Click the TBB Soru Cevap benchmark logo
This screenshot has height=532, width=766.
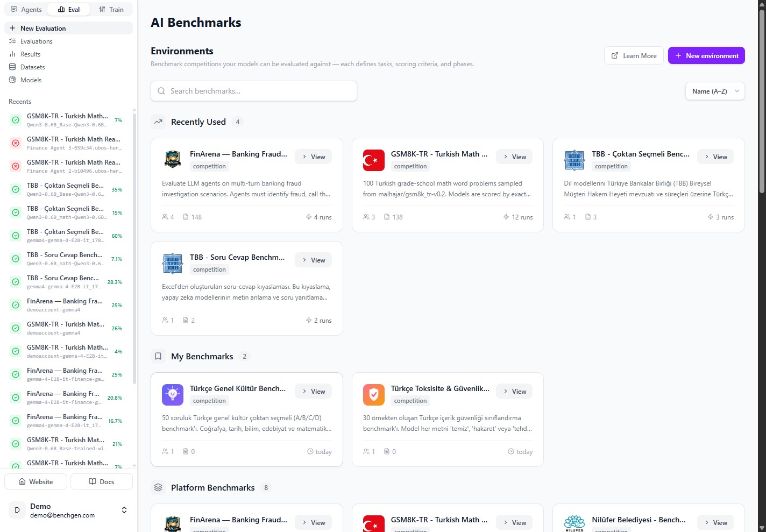tap(173, 263)
